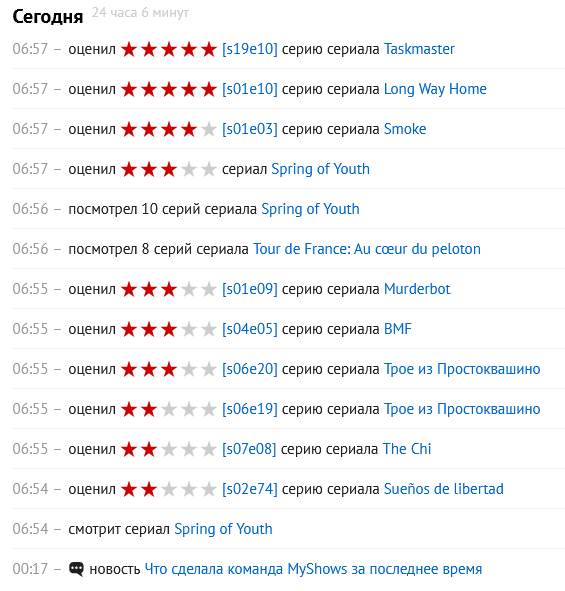The image size is (565, 591).
Task: Click the three-star rating in the Murderbot row
Action: coord(169,289)
